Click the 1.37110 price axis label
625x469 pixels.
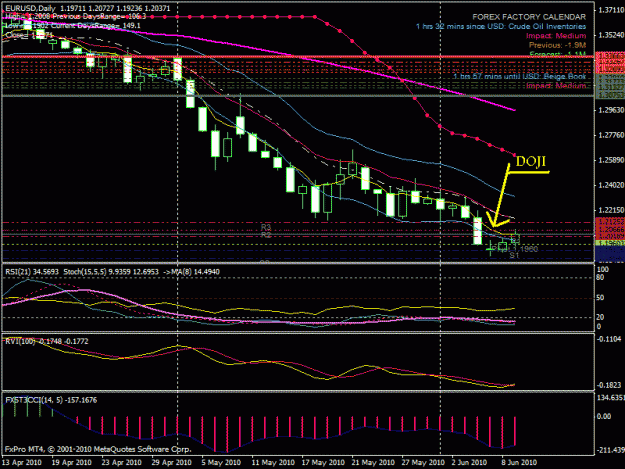coord(611,10)
